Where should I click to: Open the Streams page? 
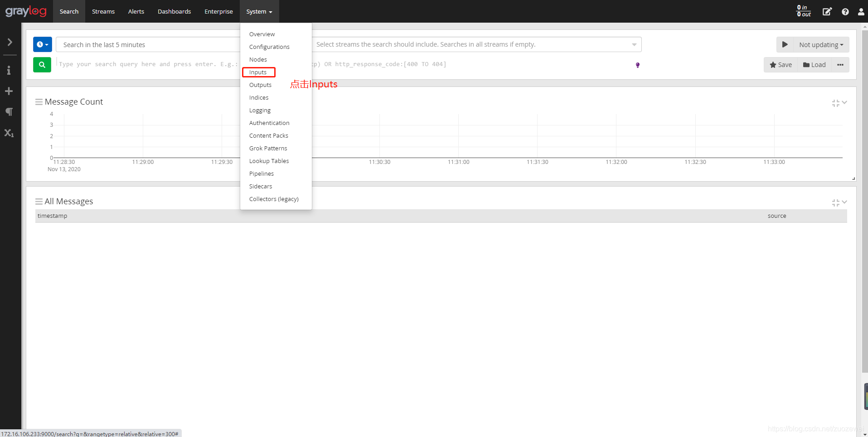tap(103, 11)
